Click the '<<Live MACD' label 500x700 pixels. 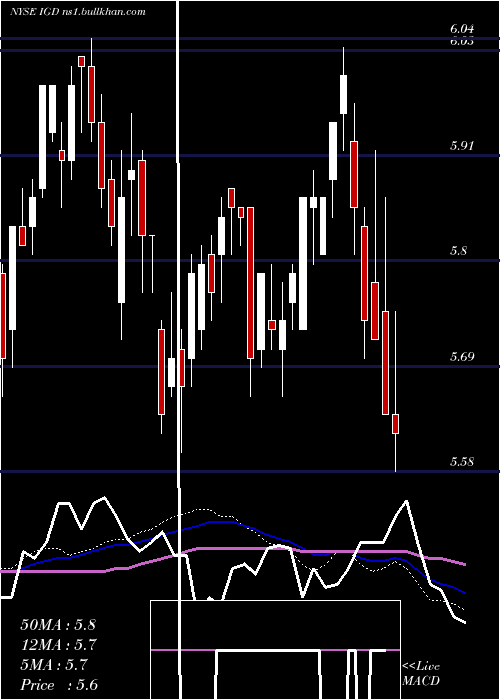pyautogui.click(x=421, y=674)
